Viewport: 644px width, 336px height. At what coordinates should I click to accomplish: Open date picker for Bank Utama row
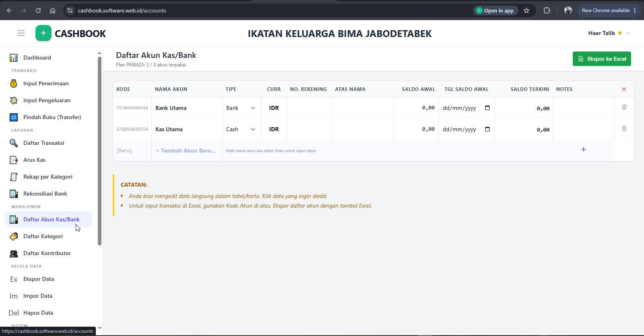click(x=487, y=108)
